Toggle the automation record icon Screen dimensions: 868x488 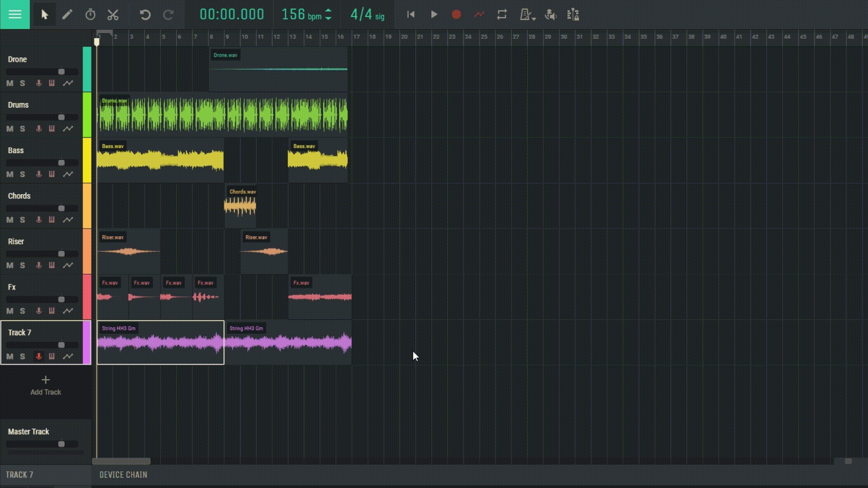479,14
